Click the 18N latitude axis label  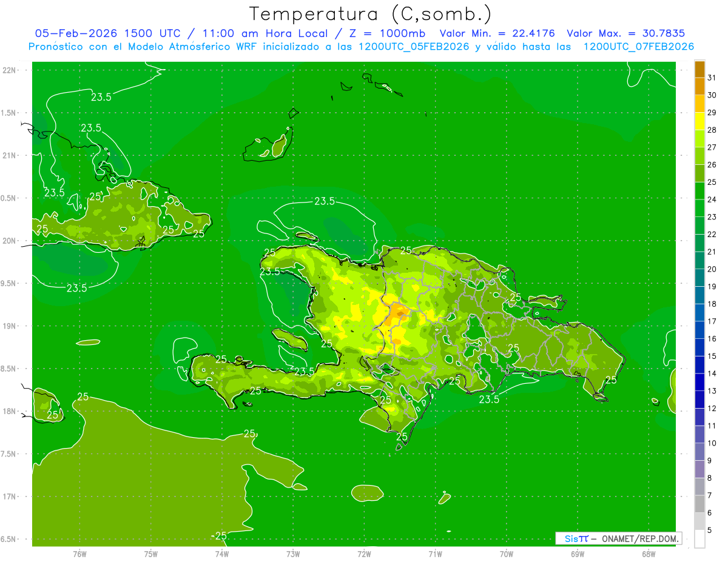[9, 412]
